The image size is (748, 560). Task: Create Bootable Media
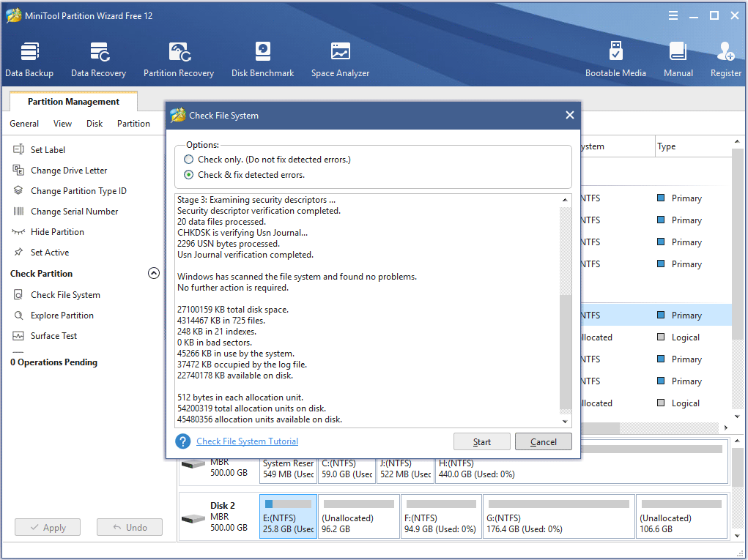click(615, 60)
